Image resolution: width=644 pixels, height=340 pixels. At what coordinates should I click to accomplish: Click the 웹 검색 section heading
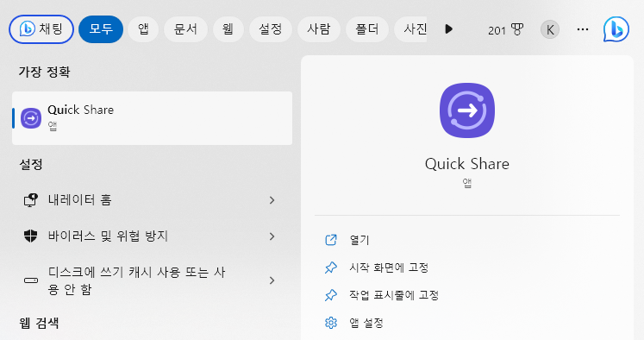39,323
